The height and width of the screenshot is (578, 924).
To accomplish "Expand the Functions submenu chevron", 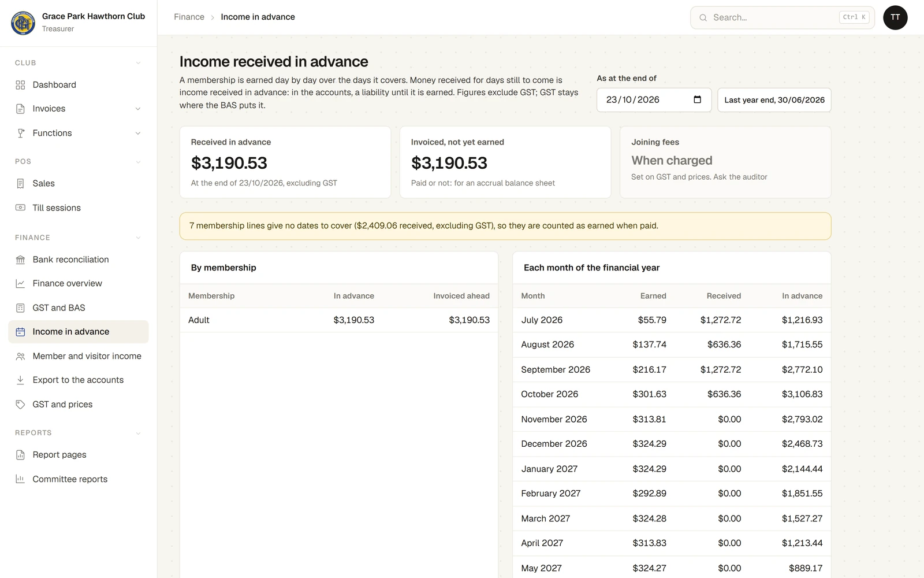I will (x=138, y=133).
